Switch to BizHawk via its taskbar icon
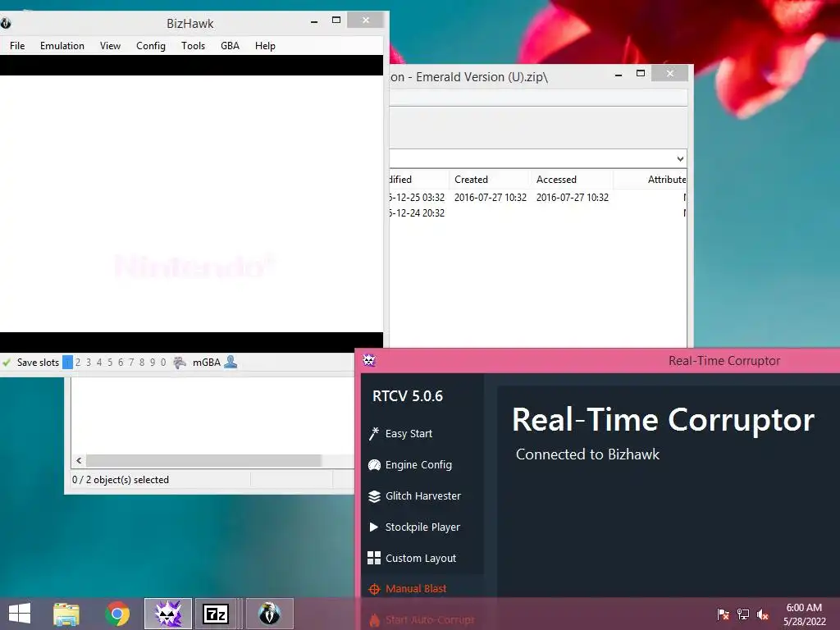Viewport: 840px width, 630px height. click(x=269, y=614)
